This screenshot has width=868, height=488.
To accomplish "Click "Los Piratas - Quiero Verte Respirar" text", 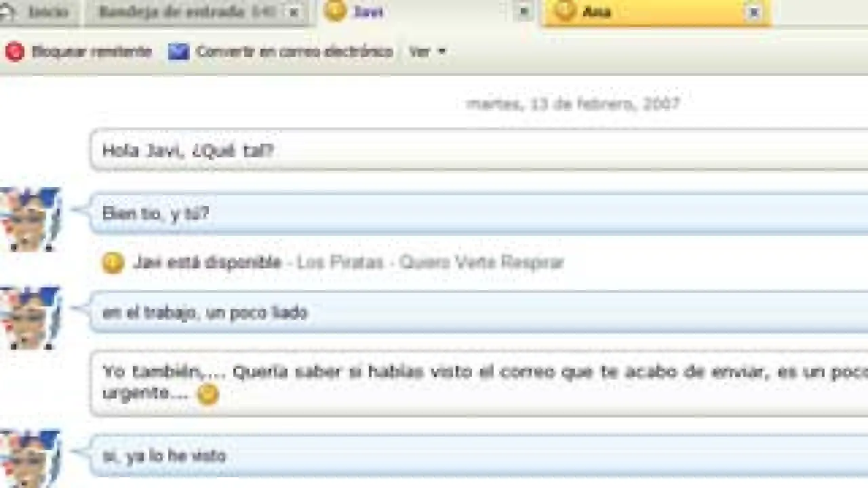I will click(x=430, y=262).
